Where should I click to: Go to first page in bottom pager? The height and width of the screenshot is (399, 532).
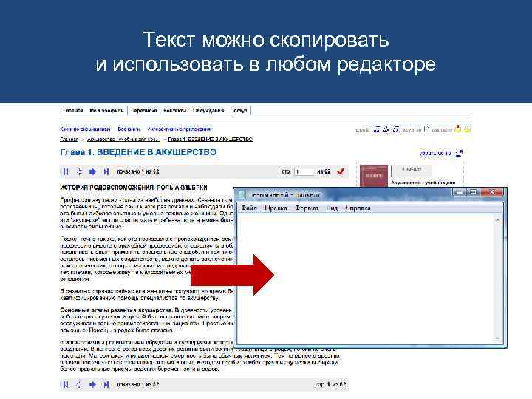point(66,384)
